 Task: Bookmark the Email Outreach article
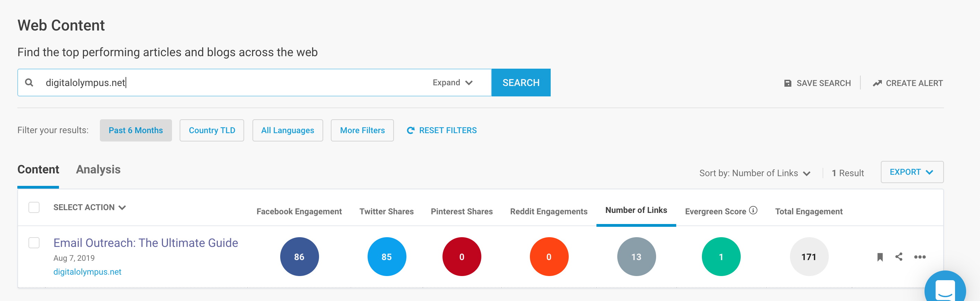click(x=879, y=257)
